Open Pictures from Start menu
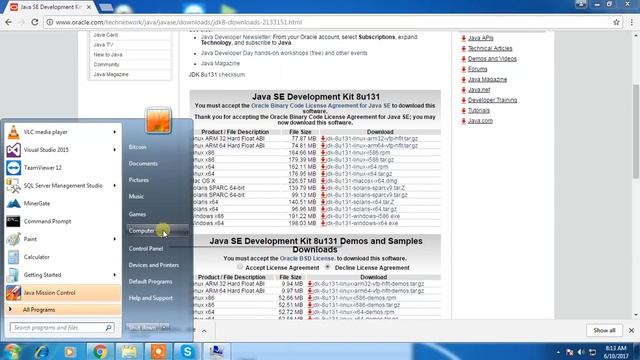640x360 pixels. [x=138, y=180]
